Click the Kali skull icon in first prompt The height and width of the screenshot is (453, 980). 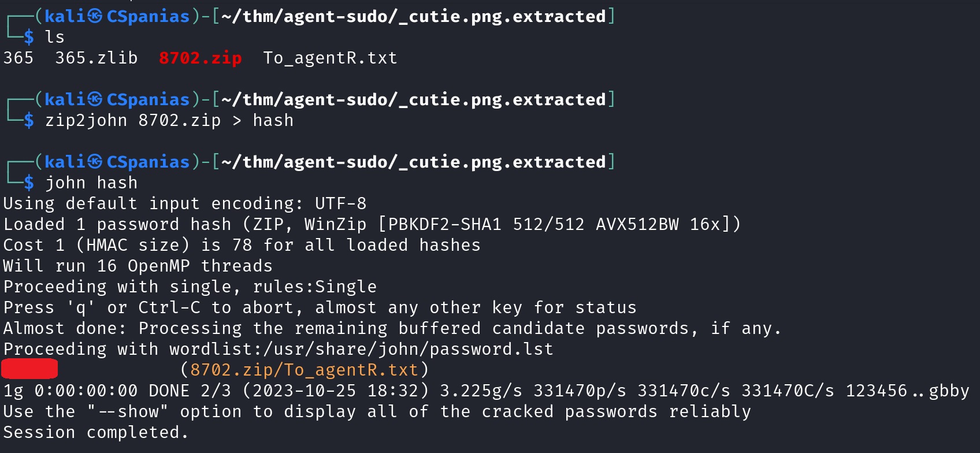(x=96, y=16)
